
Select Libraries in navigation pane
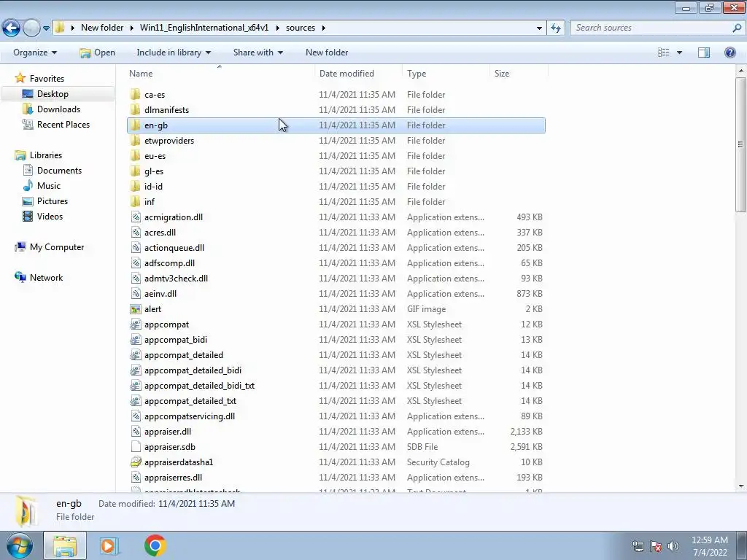(46, 155)
